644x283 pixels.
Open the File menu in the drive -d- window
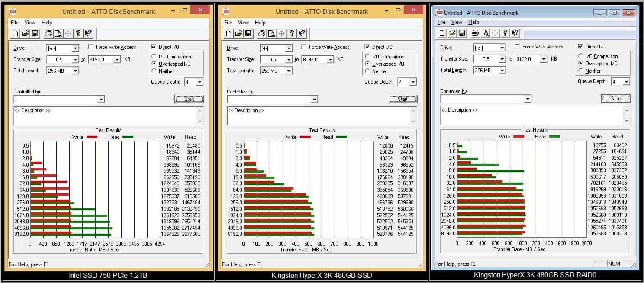tap(15, 23)
